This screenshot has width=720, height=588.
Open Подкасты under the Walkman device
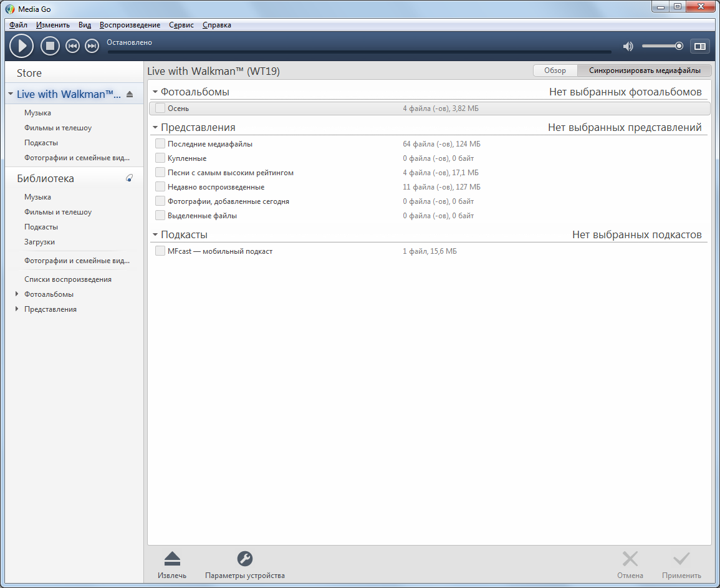pos(41,143)
